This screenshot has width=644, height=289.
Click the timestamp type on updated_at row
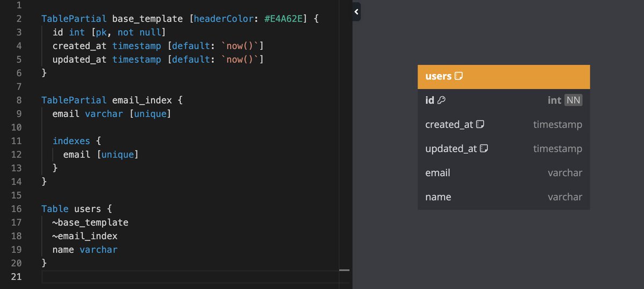558,149
